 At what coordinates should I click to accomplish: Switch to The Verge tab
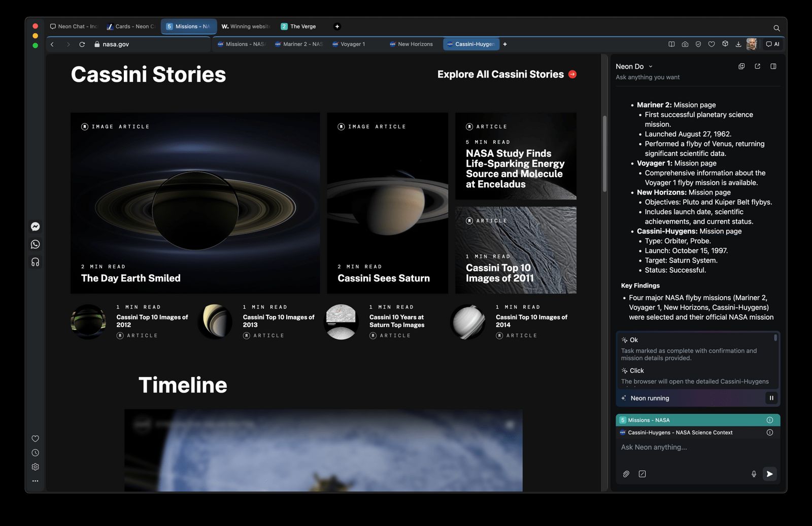coord(300,26)
